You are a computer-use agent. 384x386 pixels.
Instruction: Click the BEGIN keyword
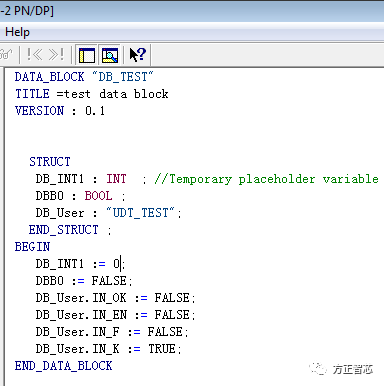[32, 247]
